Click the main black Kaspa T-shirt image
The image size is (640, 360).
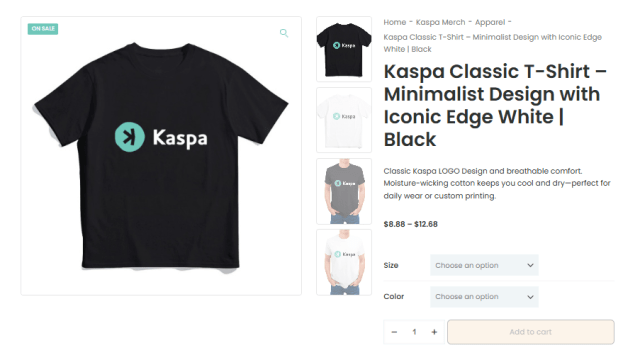(x=161, y=156)
